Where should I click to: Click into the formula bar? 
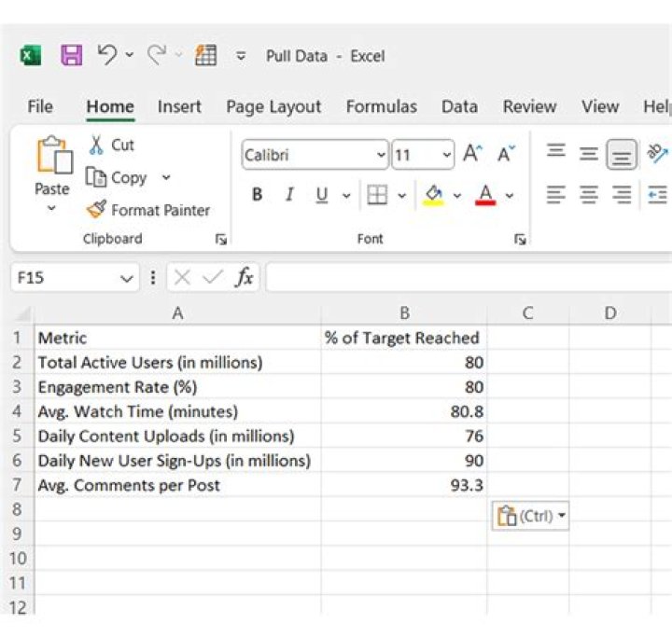[469, 277]
